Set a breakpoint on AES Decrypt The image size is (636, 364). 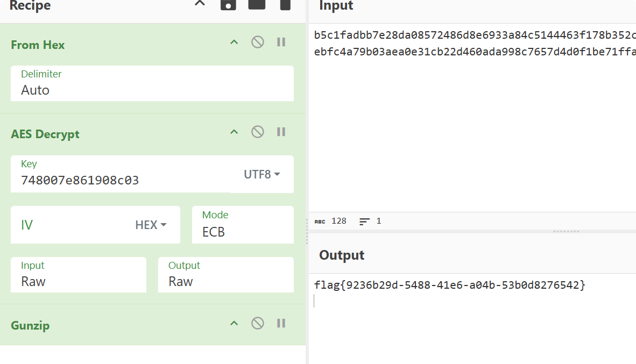pyautogui.click(x=281, y=132)
